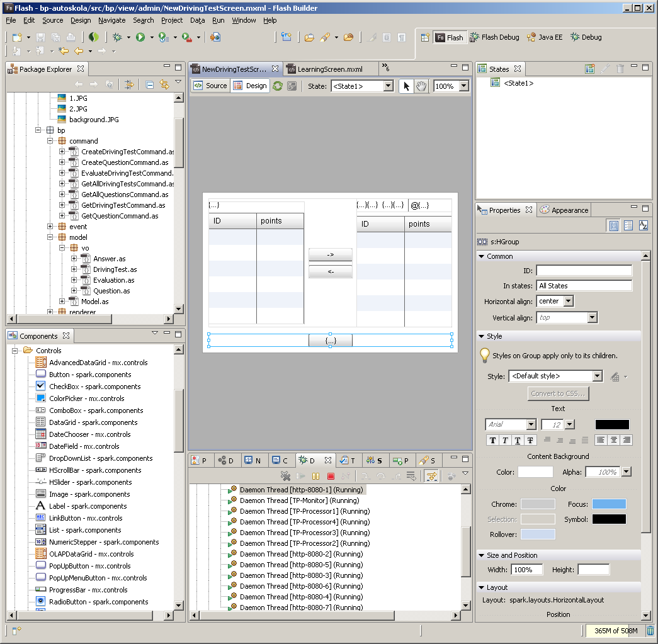Viewport: 658px width, 644px height.
Task: Switch editor to Source mode
Action: tap(210, 86)
